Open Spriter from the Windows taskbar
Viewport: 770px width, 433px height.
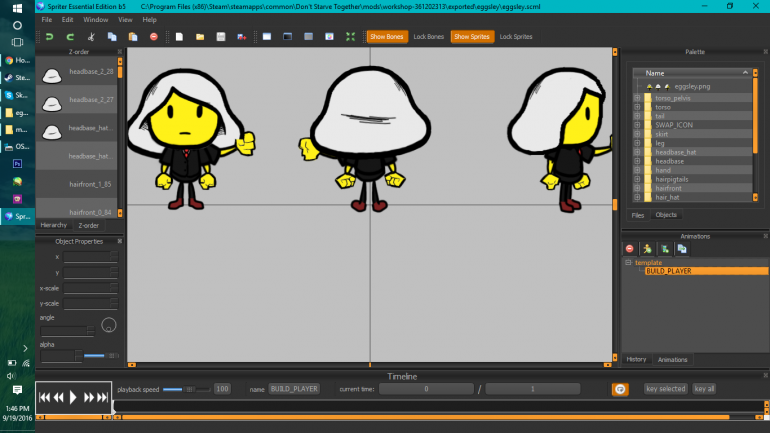point(18,216)
